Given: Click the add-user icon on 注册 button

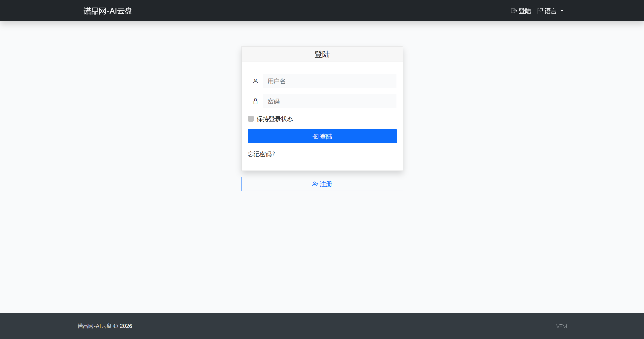Looking at the screenshot, I should point(315,184).
